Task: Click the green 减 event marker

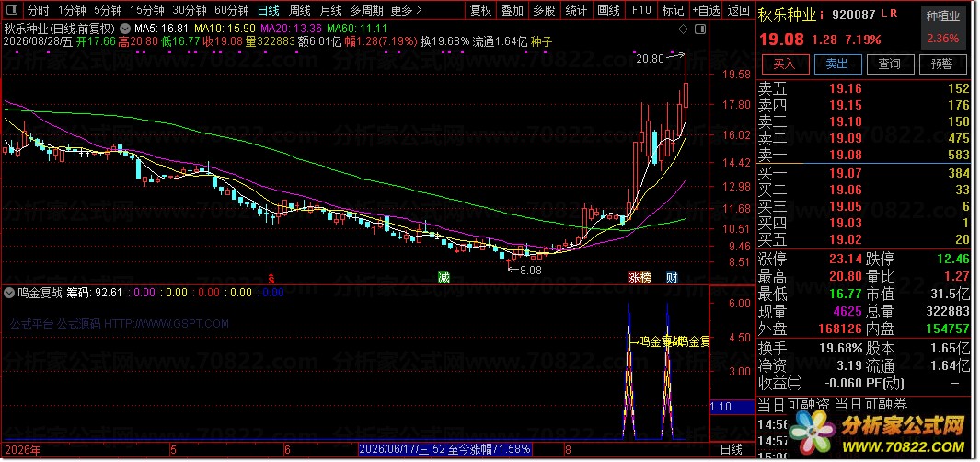Action: [444, 278]
